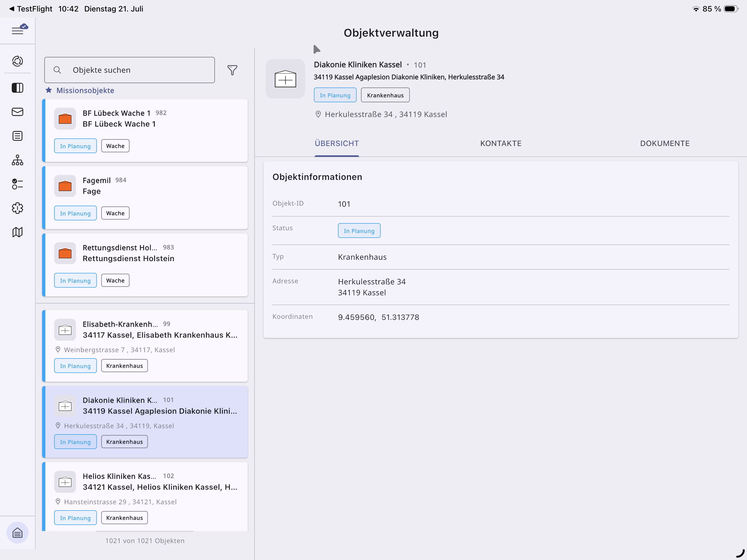Open the filter funnel icon

pyautogui.click(x=232, y=70)
